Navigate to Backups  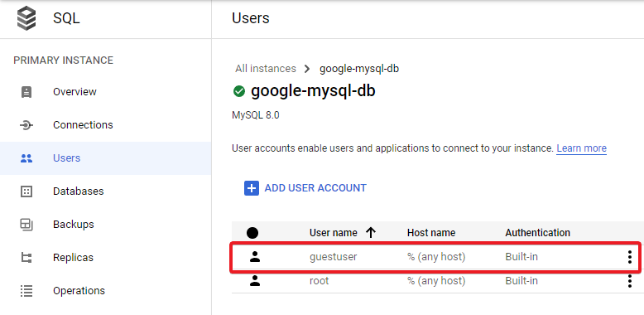point(74,225)
